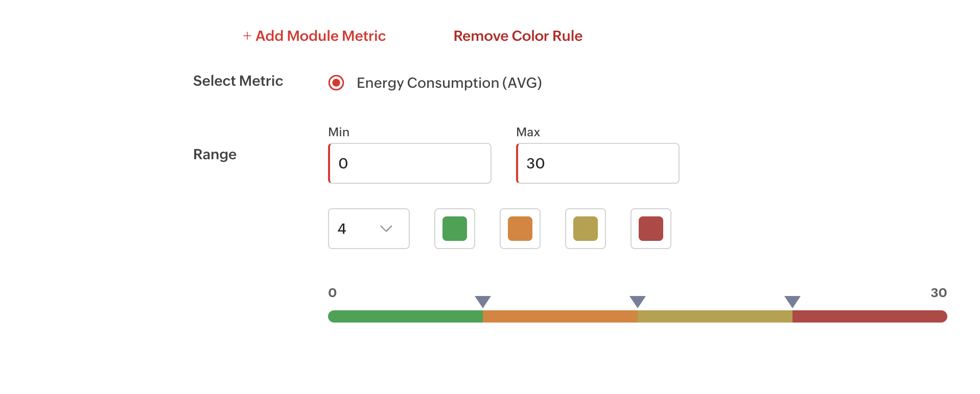Click the Max range input field
The width and height of the screenshot is (980, 394).
[598, 163]
